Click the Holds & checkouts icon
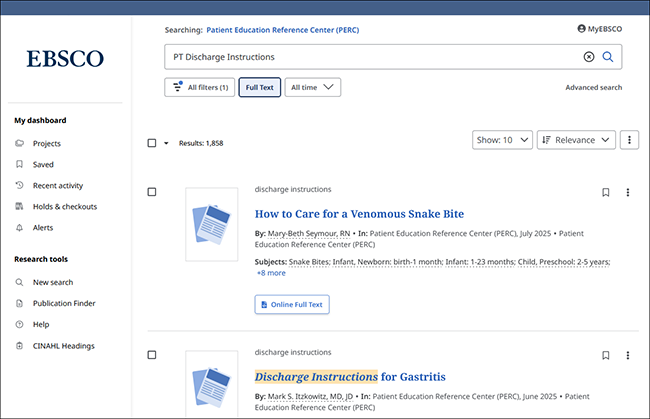 coord(19,206)
